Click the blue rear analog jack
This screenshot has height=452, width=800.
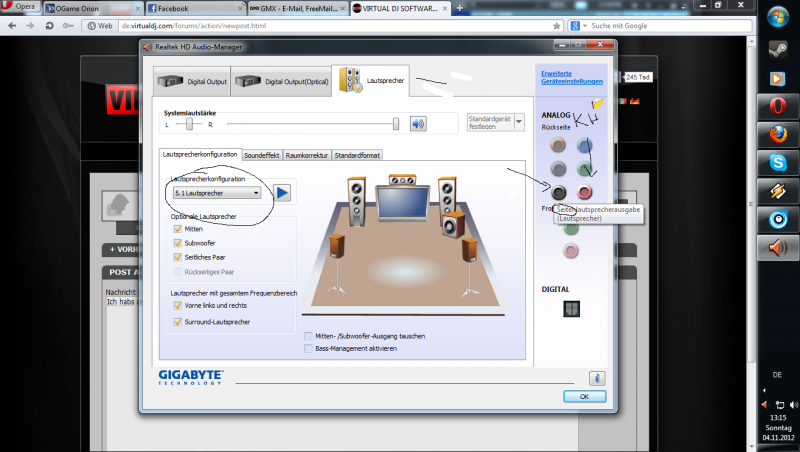click(x=585, y=146)
